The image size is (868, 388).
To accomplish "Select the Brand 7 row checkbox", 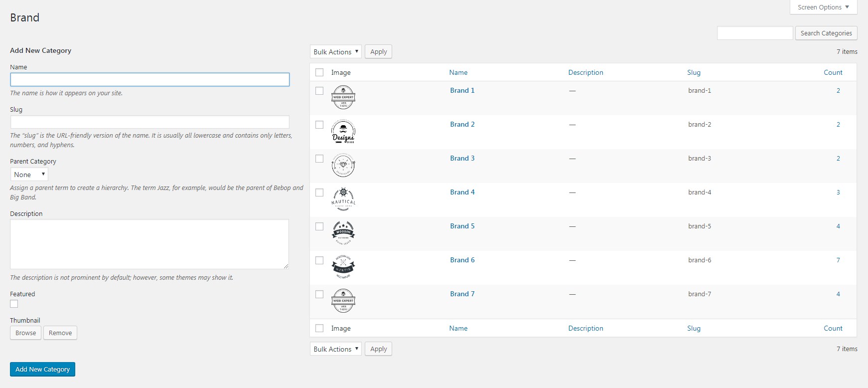I will (319, 294).
